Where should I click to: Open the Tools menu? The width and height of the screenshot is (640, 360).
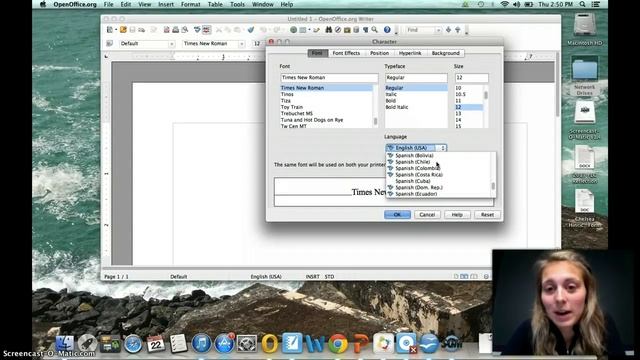(237, 4)
